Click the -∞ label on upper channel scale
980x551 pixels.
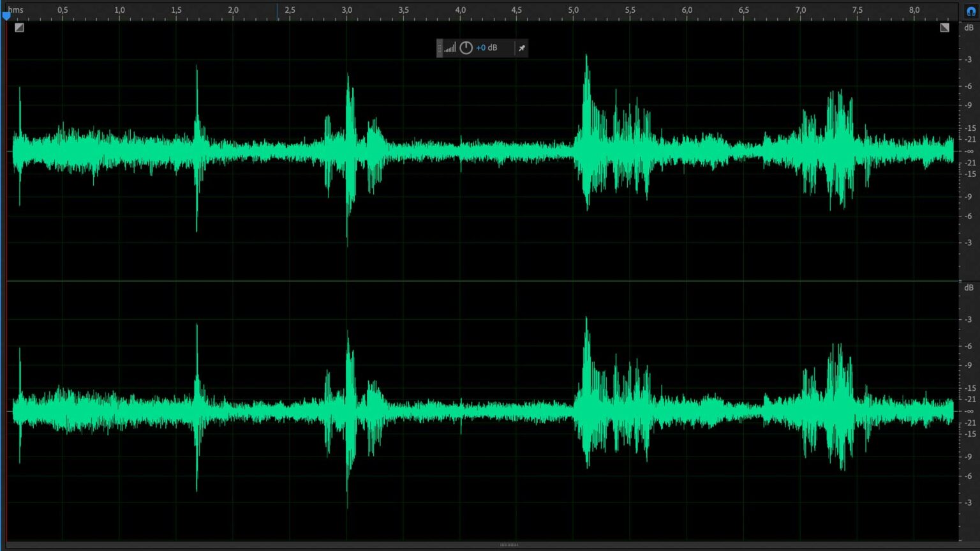pos(969,151)
